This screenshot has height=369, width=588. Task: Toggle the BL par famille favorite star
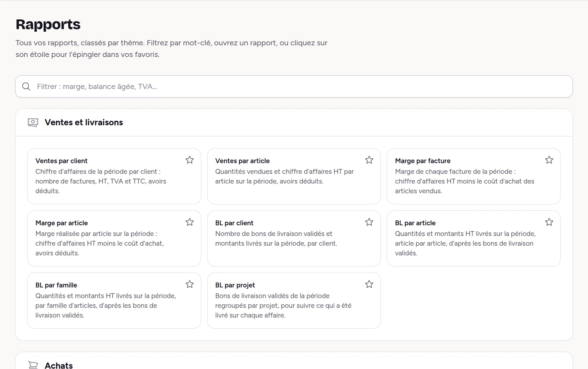coord(190,284)
